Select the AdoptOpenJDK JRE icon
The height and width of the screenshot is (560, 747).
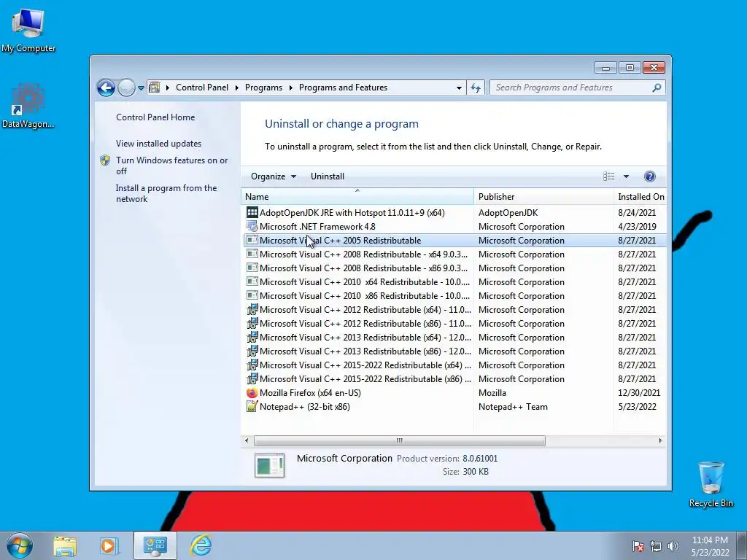tap(252, 212)
